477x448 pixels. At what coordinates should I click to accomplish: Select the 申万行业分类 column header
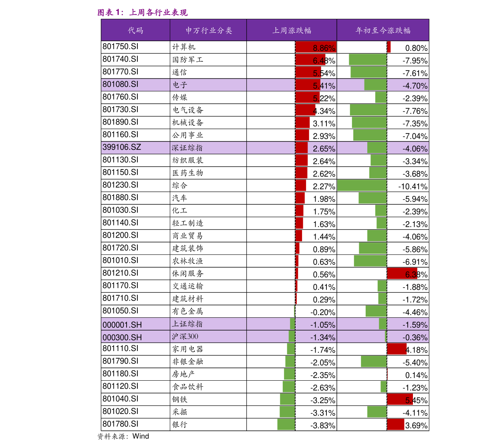pyautogui.click(x=208, y=30)
